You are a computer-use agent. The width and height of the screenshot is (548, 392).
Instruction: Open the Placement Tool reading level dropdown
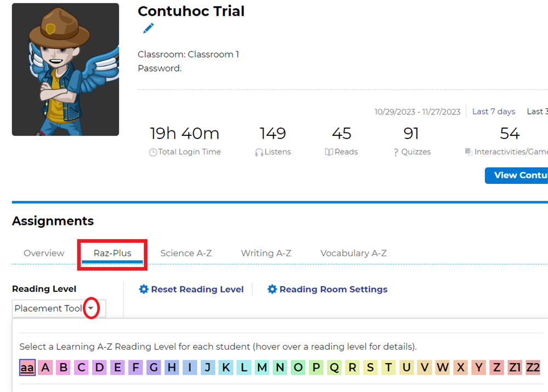point(91,308)
